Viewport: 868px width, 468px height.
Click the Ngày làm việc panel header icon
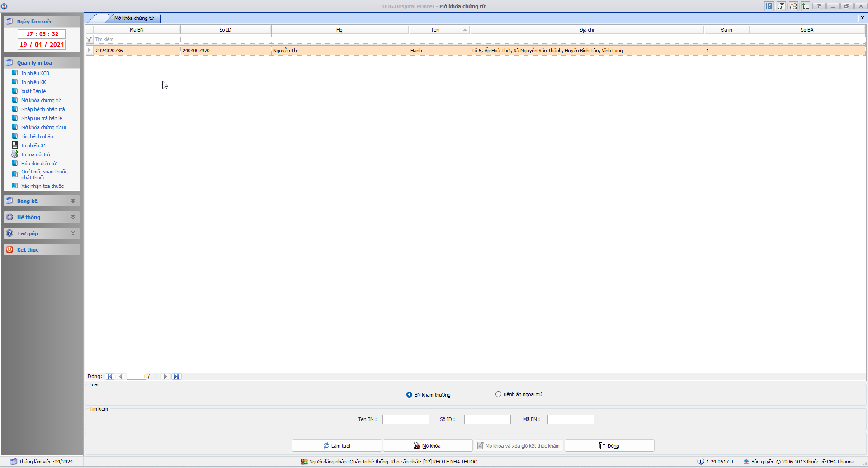click(9, 21)
